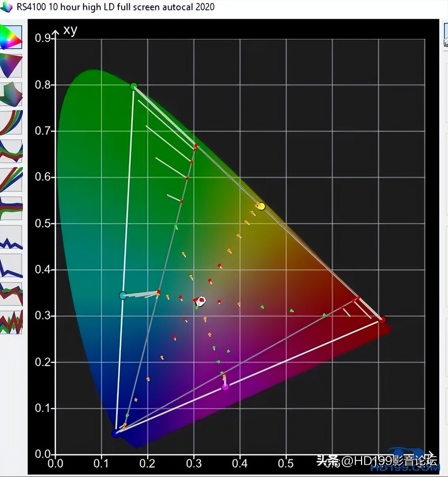Select the yellow secondary color point
The width and height of the screenshot is (448, 477).
click(262, 206)
